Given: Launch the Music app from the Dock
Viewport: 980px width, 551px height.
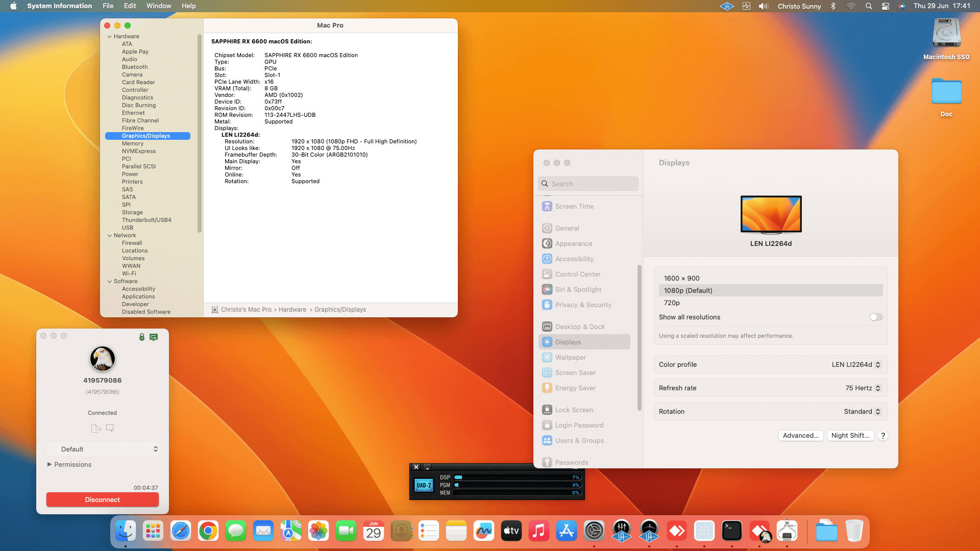Looking at the screenshot, I should (539, 531).
